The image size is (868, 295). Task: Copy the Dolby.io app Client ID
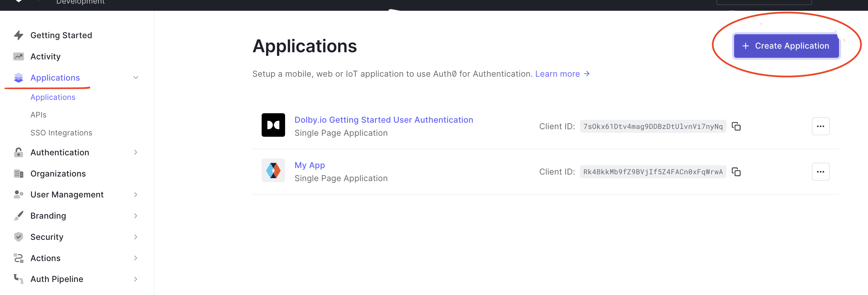[x=736, y=126]
